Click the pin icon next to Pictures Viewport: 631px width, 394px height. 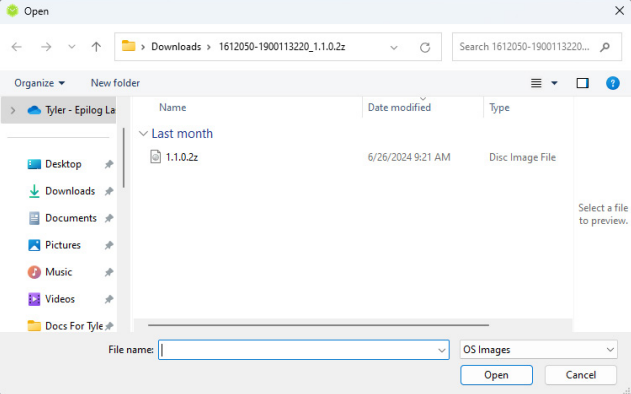[x=109, y=245]
